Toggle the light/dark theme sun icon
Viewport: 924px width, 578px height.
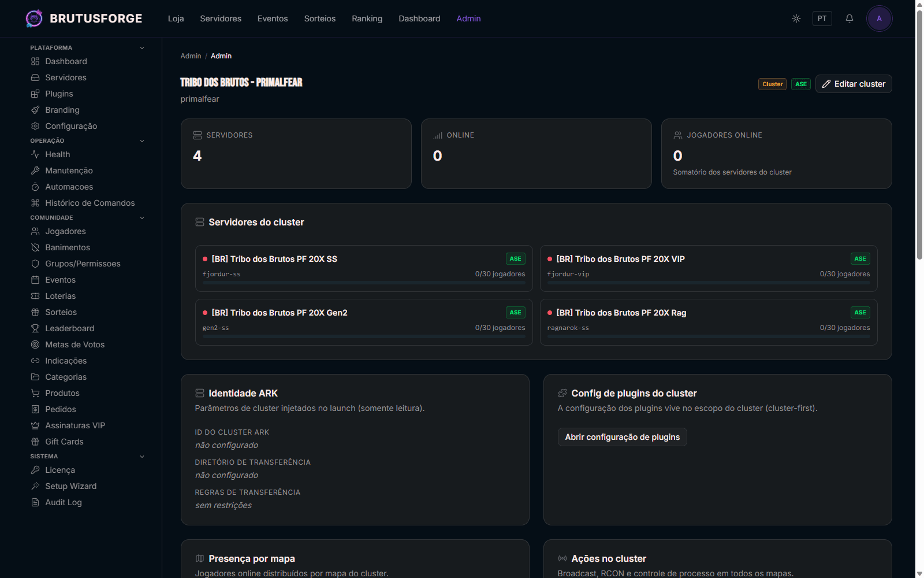pyautogui.click(x=796, y=18)
